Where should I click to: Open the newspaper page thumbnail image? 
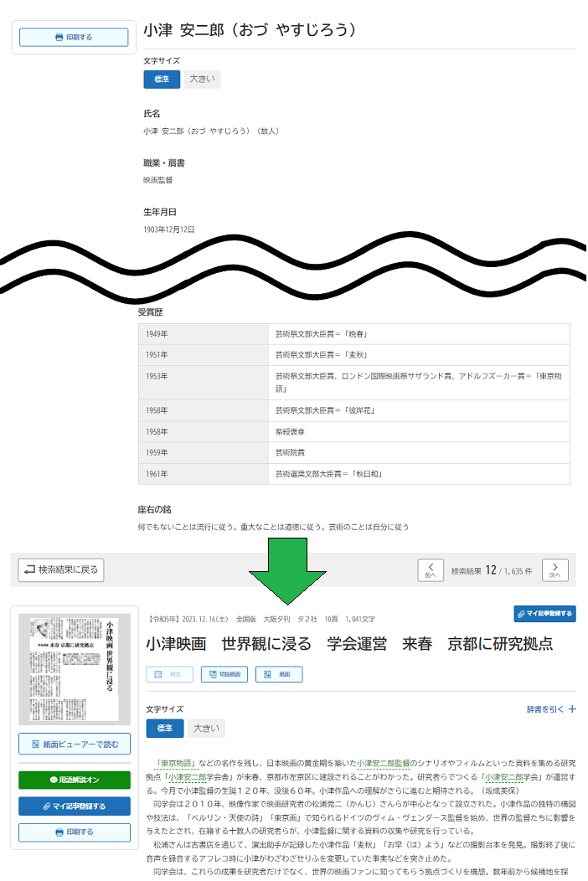pyautogui.click(x=74, y=671)
